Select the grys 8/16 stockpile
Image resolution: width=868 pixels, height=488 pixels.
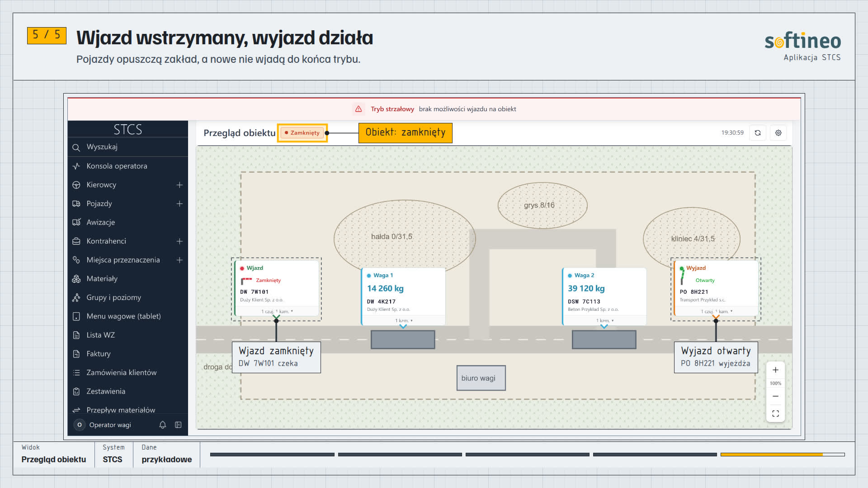[x=542, y=205]
